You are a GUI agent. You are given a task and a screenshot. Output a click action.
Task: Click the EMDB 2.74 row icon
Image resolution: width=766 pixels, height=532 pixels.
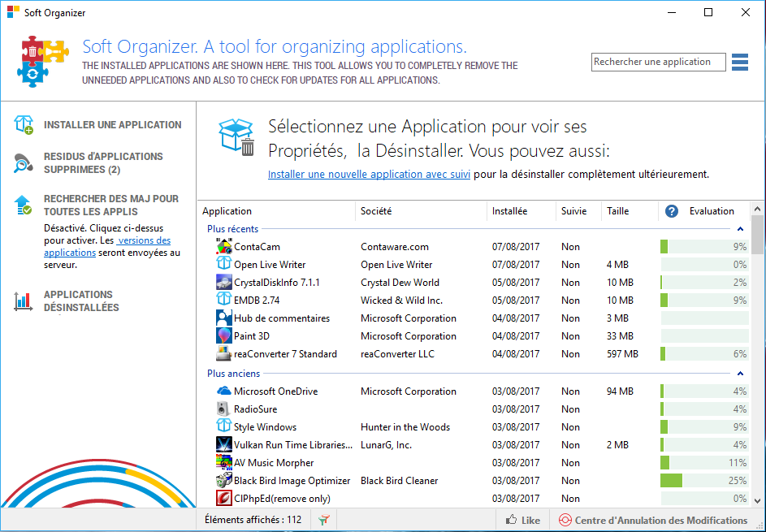click(223, 300)
